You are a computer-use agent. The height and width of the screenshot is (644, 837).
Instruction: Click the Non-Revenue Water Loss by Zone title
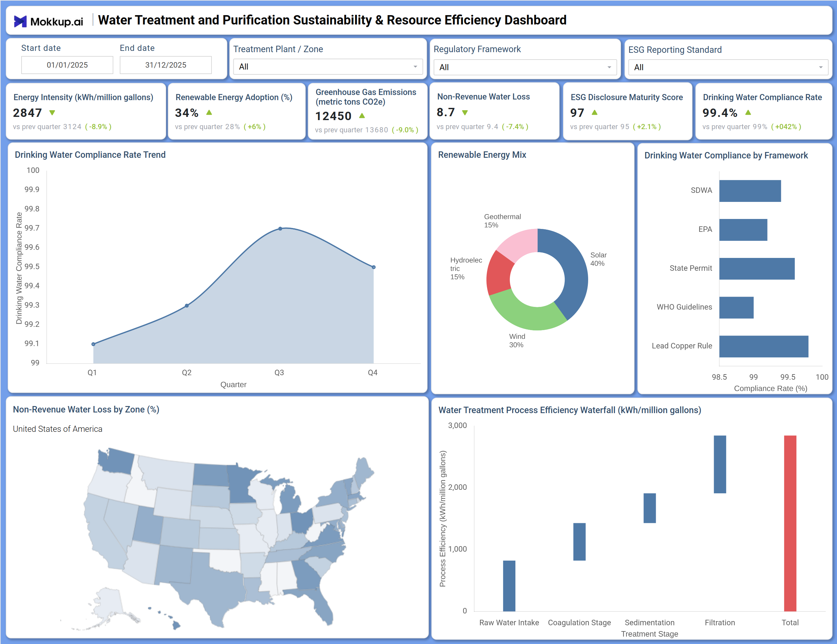pos(86,409)
